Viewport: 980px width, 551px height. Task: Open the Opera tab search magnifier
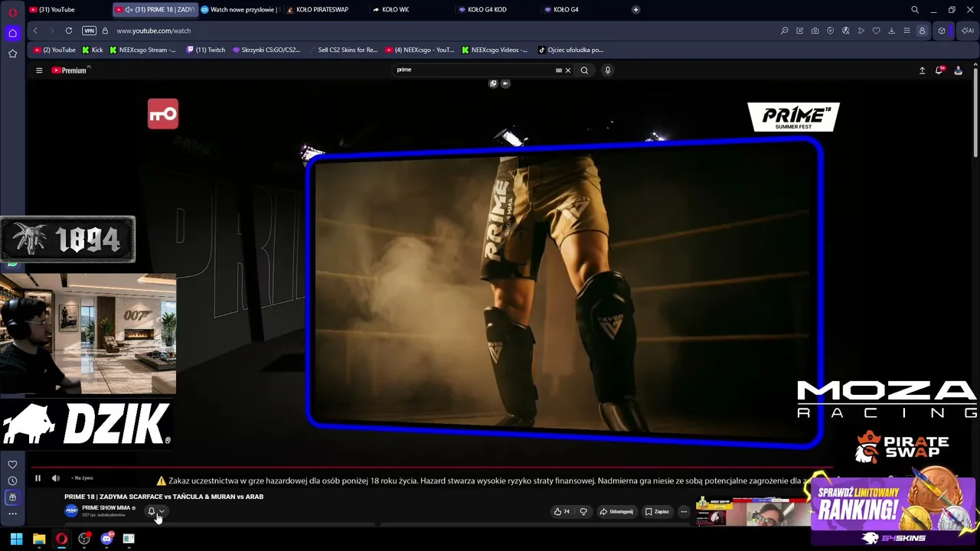click(x=915, y=10)
